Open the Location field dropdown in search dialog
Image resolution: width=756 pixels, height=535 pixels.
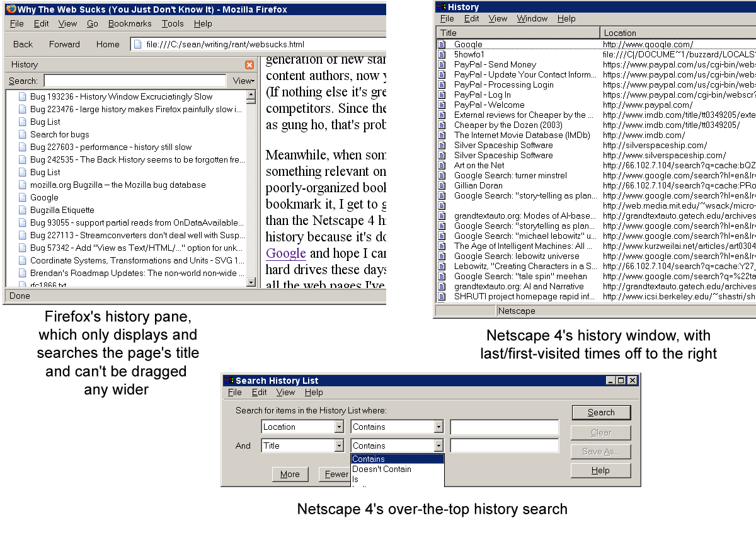(338, 427)
